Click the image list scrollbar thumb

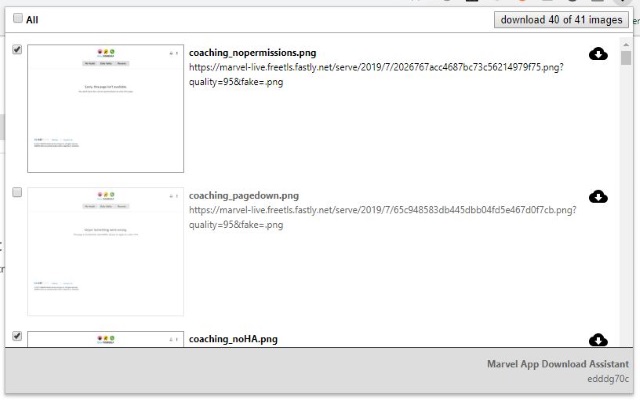click(x=626, y=58)
